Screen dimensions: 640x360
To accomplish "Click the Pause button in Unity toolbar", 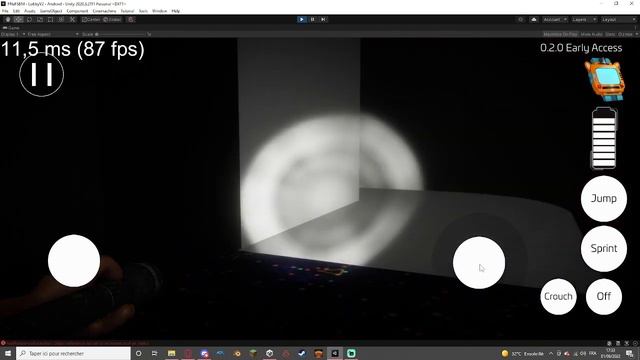I will pos(312,19).
